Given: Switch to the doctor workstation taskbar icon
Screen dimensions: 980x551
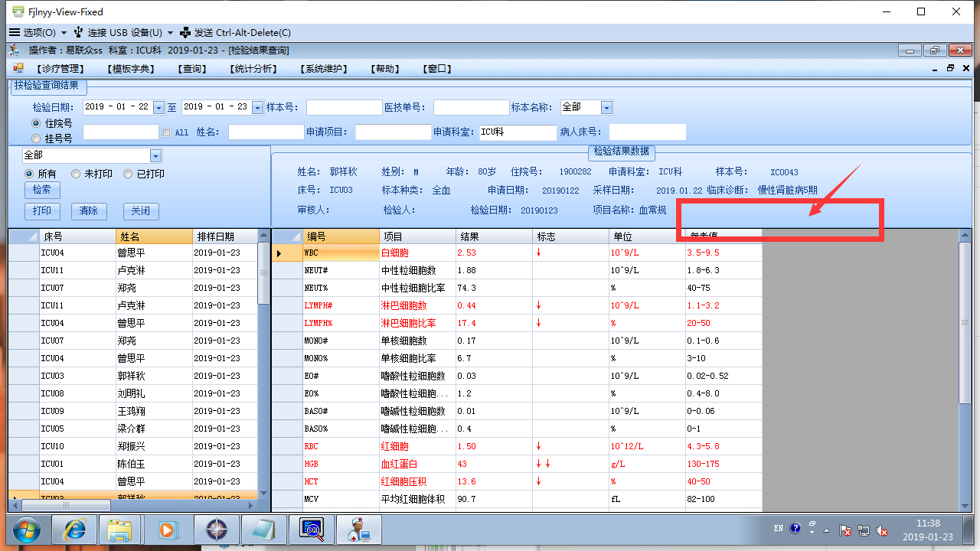Looking at the screenshot, I should tap(358, 530).
